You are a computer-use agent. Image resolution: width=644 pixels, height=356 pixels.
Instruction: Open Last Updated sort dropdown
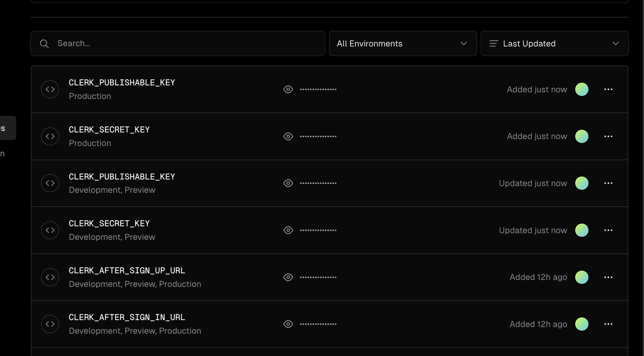tap(555, 43)
